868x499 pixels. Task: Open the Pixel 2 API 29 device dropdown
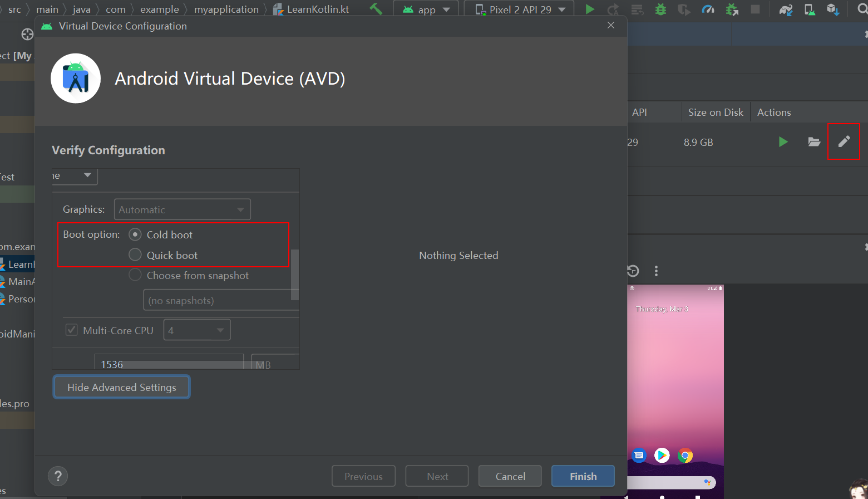(518, 8)
